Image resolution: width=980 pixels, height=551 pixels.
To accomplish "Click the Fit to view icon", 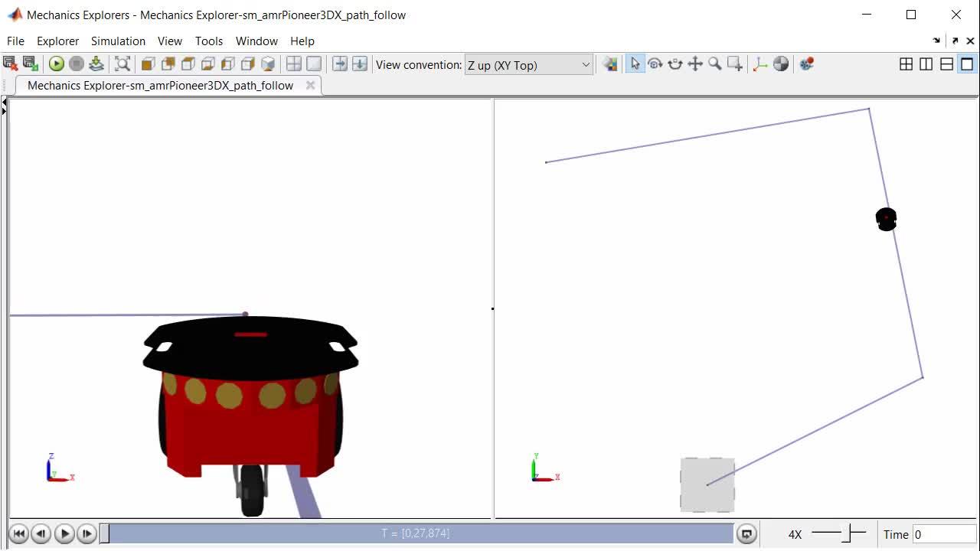I will click(x=122, y=64).
